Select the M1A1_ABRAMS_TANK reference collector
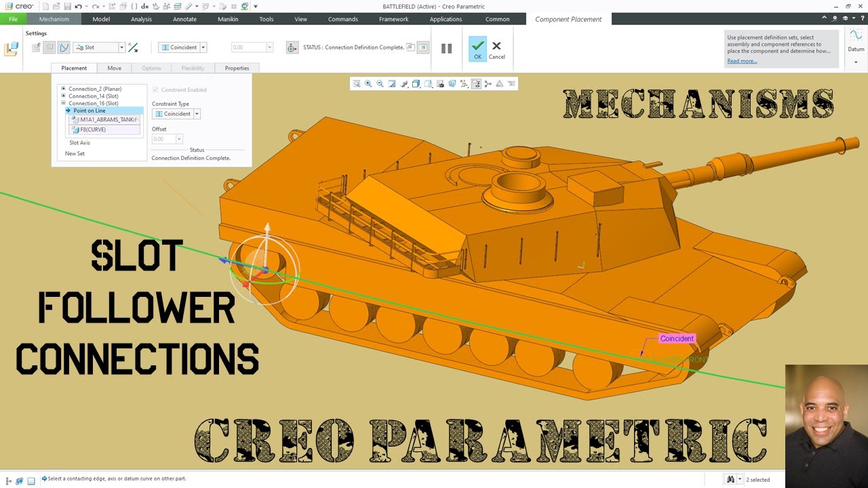 coord(105,119)
